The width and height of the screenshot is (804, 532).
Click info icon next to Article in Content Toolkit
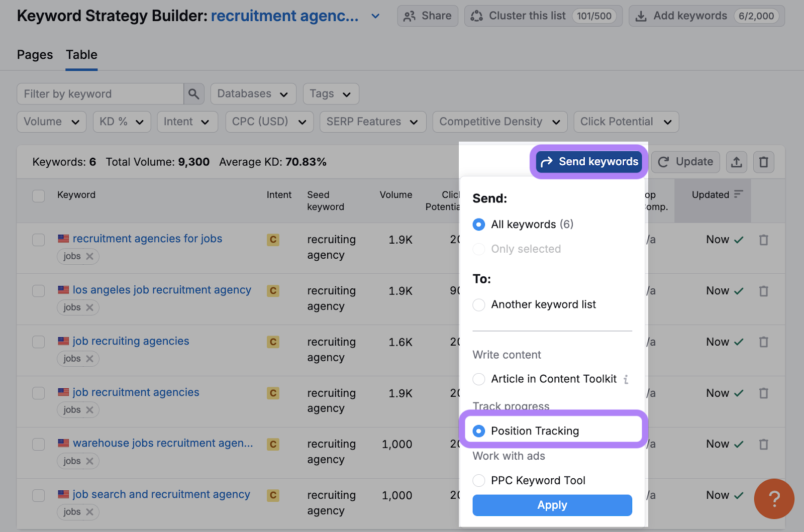tap(626, 379)
